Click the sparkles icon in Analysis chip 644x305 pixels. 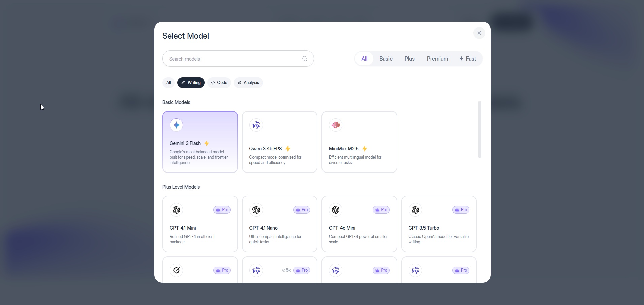click(x=239, y=83)
